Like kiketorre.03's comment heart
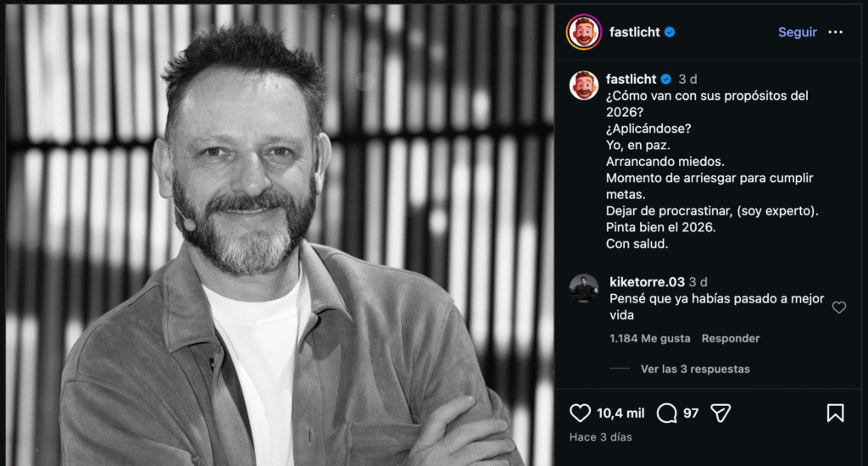The height and width of the screenshot is (466, 868). pyautogui.click(x=838, y=308)
